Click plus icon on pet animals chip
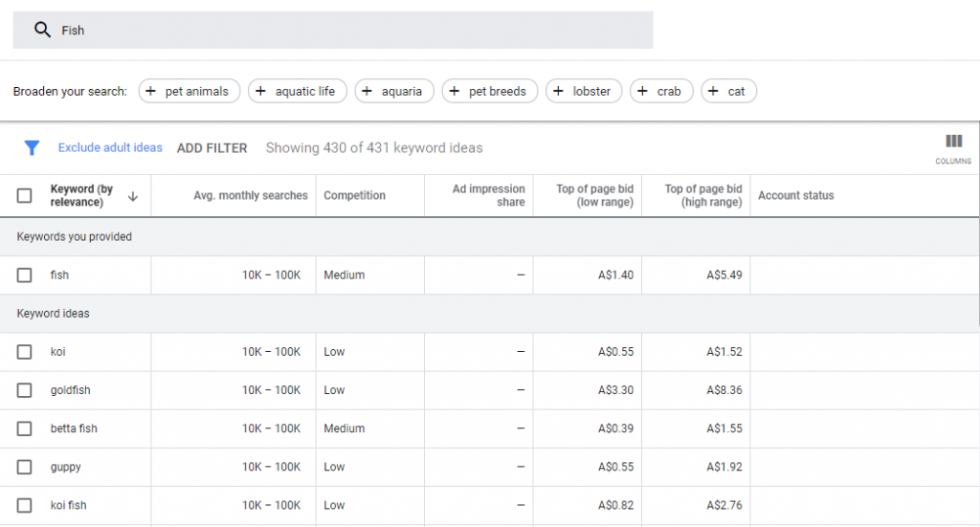980x527 pixels. tap(151, 91)
